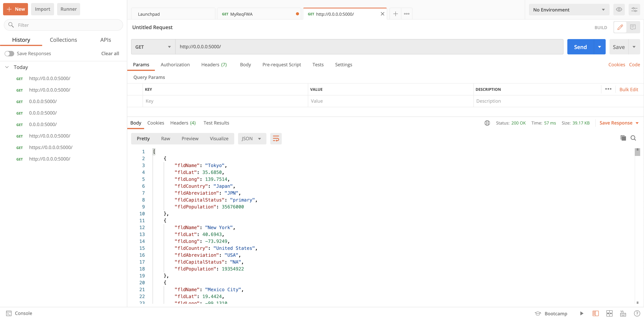Screen dimensions: 644x318
Task: Collapse the Today history group
Action: coord(7,67)
